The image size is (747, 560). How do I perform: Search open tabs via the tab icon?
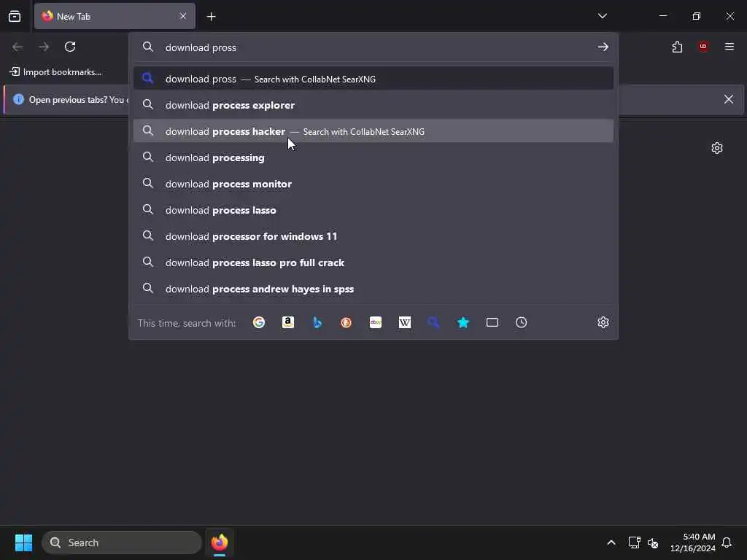click(x=492, y=322)
